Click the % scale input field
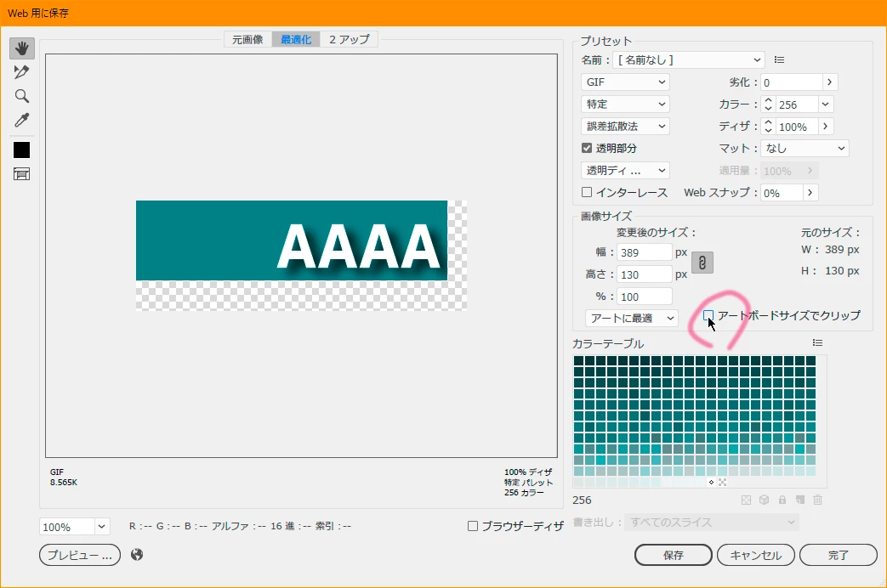The width and height of the screenshot is (887, 588). pyautogui.click(x=645, y=297)
